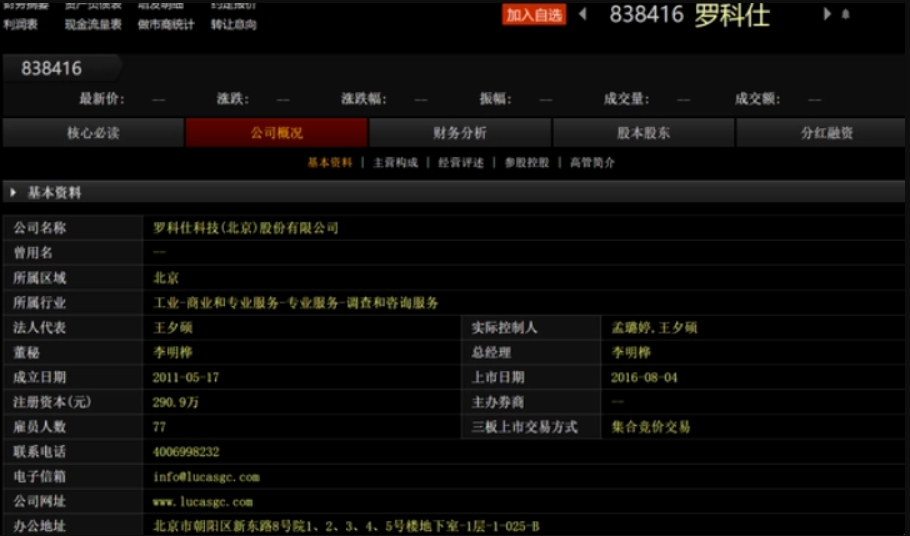Viewport: 910px width, 536px height.
Task: Click phone number 4006998232
Action: click(186, 452)
